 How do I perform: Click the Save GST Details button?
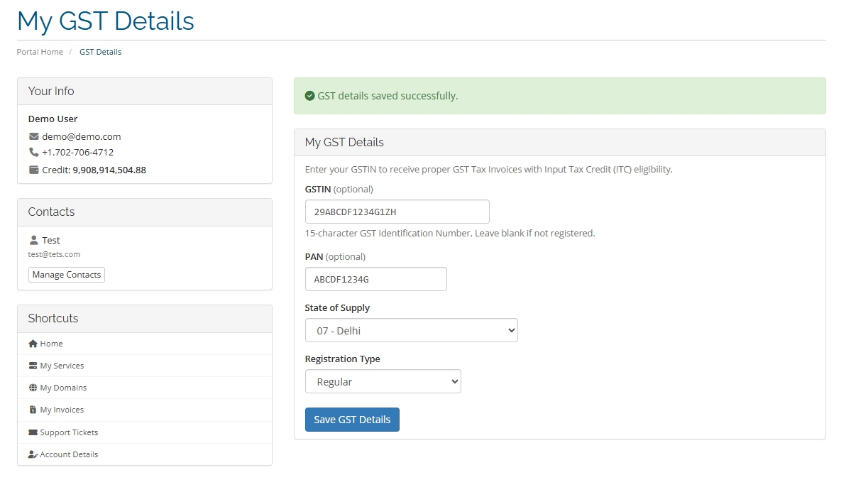352,420
